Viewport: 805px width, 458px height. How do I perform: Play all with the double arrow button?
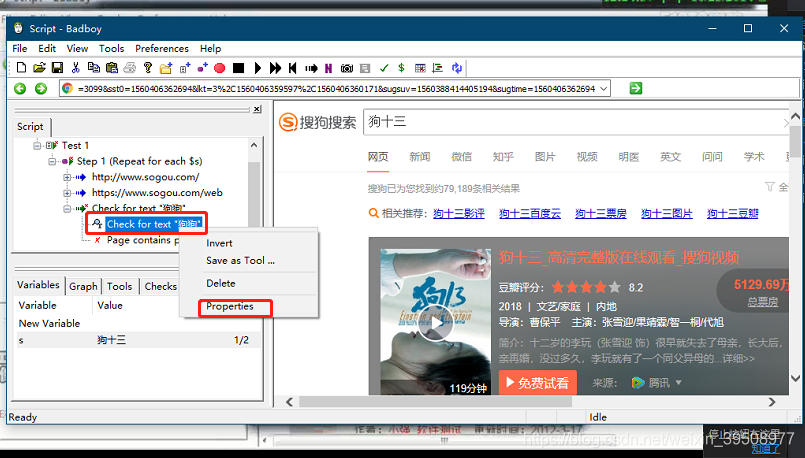pos(275,68)
